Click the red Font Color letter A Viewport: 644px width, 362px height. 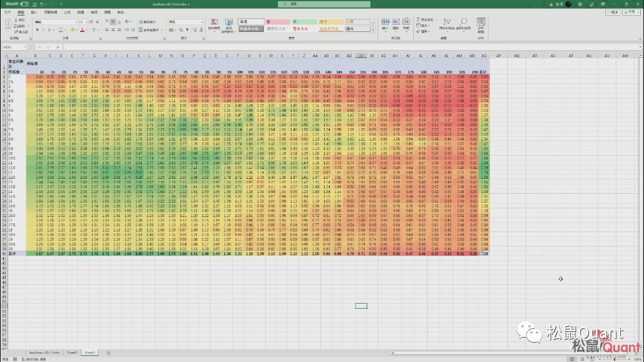82,30
